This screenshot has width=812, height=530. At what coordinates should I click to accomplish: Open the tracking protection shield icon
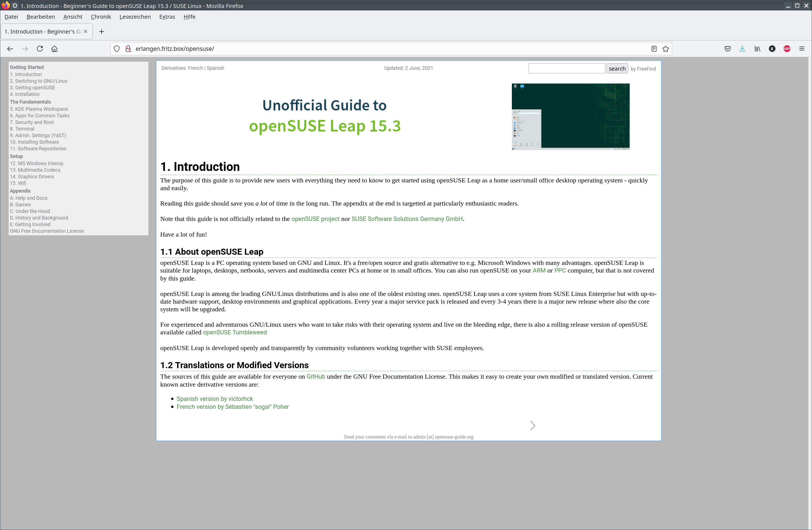[117, 49]
